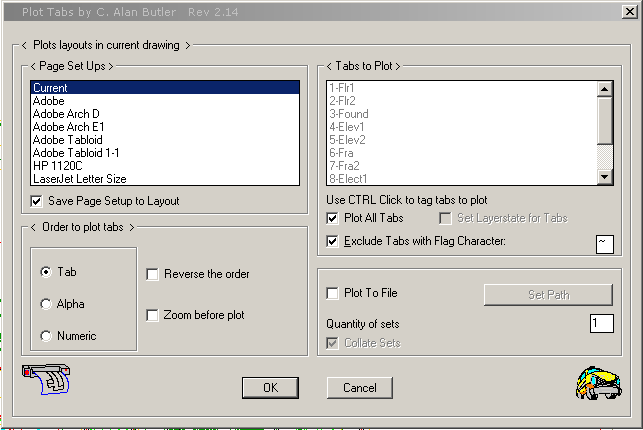Enable the Reverse the order checkbox

coord(153,274)
